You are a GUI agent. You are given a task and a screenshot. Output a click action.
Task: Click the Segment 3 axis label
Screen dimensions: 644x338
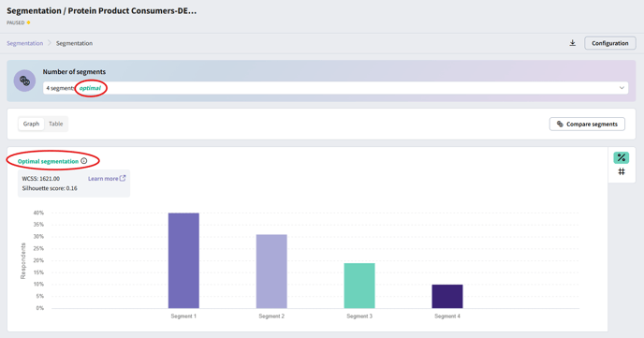(359, 316)
